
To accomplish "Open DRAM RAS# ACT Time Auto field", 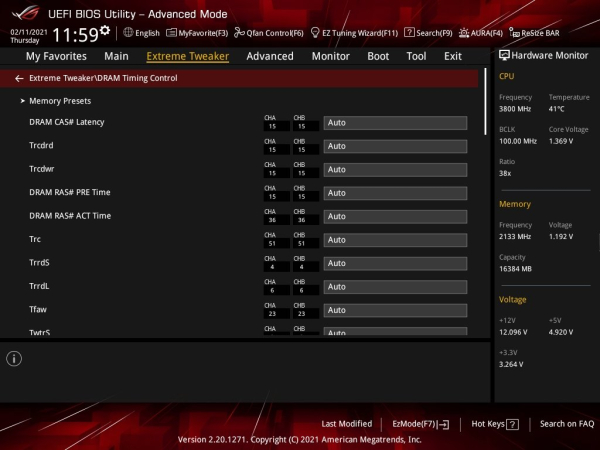I will 395,216.
